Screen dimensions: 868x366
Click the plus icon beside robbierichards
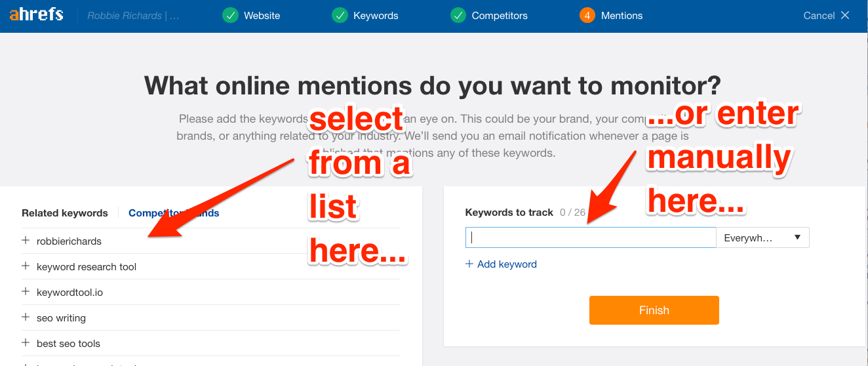click(x=26, y=241)
